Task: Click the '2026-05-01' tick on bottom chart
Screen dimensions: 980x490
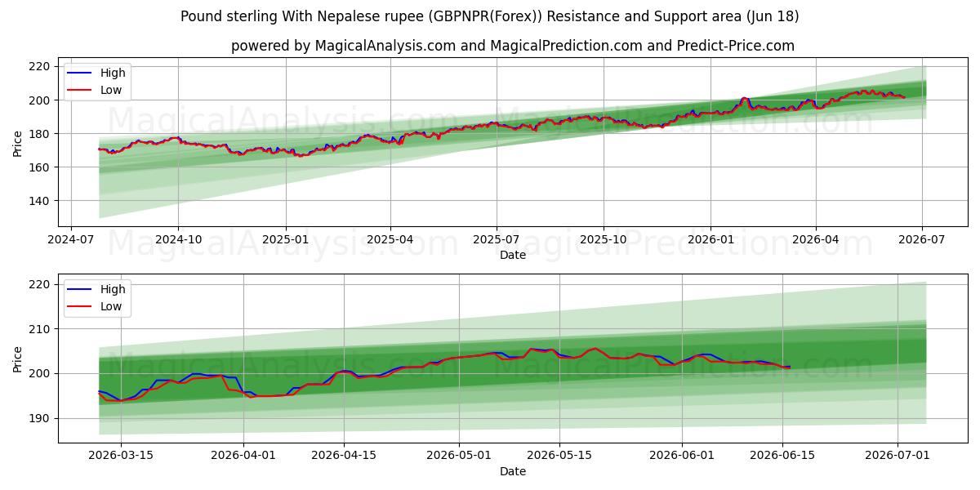Action: (459, 455)
